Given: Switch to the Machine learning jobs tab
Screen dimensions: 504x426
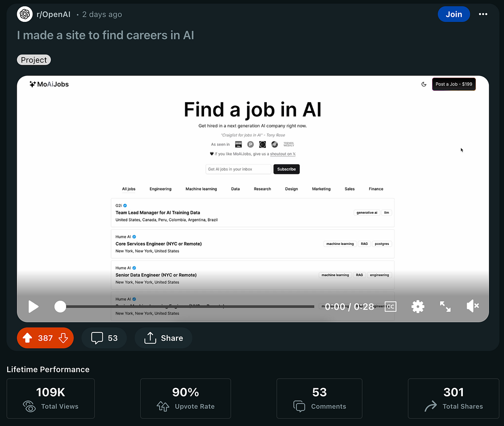Looking at the screenshot, I should [201, 189].
